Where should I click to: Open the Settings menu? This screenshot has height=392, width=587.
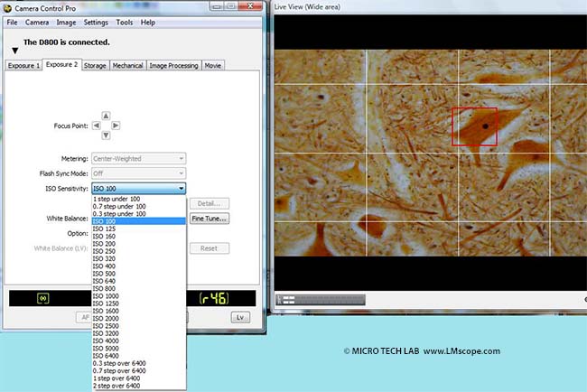pos(96,23)
